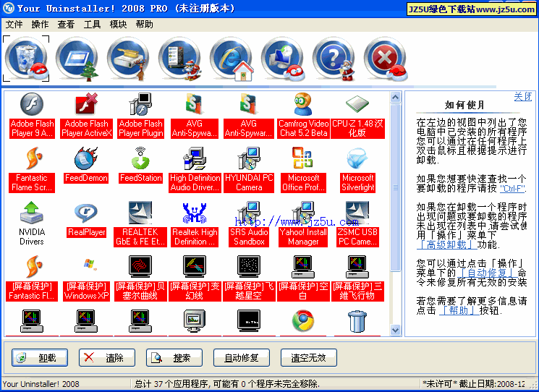Image resolution: width=539 pixels, height=392 pixels.
Task: Click the Ctrl-F link in help text
Action: [x=513, y=188]
